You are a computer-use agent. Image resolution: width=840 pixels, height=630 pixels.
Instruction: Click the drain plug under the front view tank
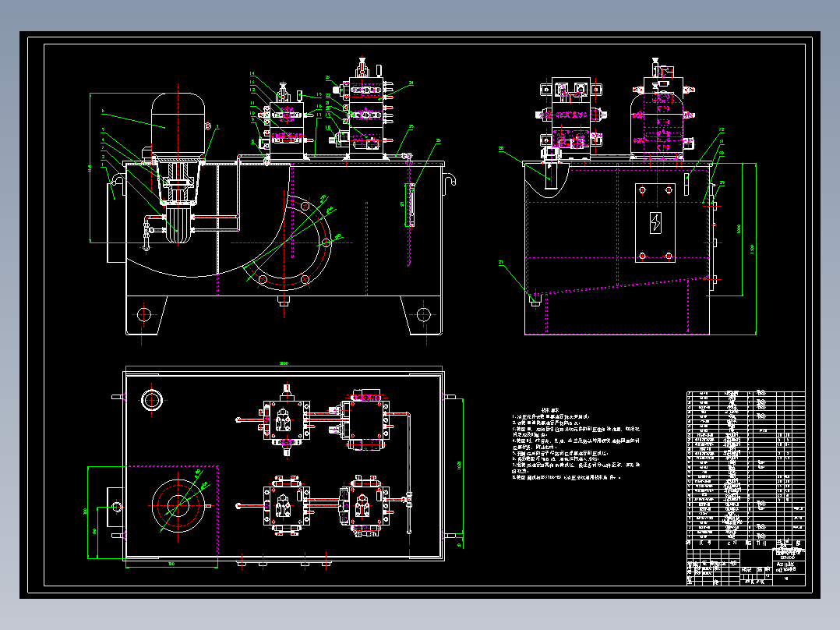pos(284,301)
